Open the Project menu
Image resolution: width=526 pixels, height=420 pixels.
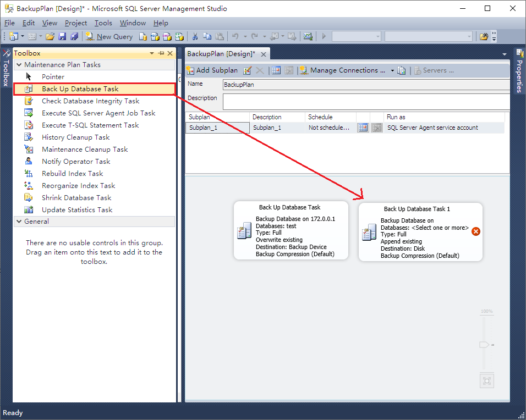(76, 23)
